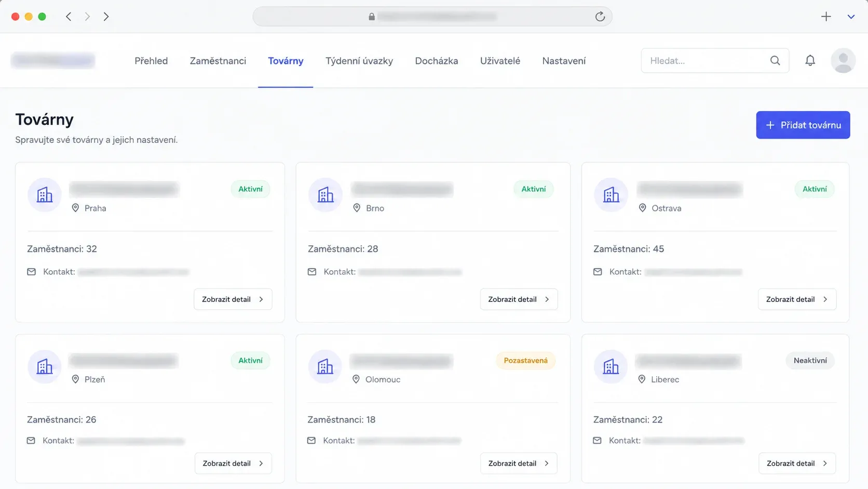Click the location pin next to Olomouc
Viewport: 868px width, 489px height.
point(356,379)
